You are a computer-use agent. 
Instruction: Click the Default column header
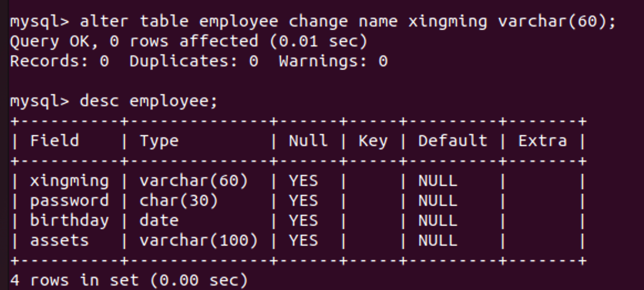(453, 141)
